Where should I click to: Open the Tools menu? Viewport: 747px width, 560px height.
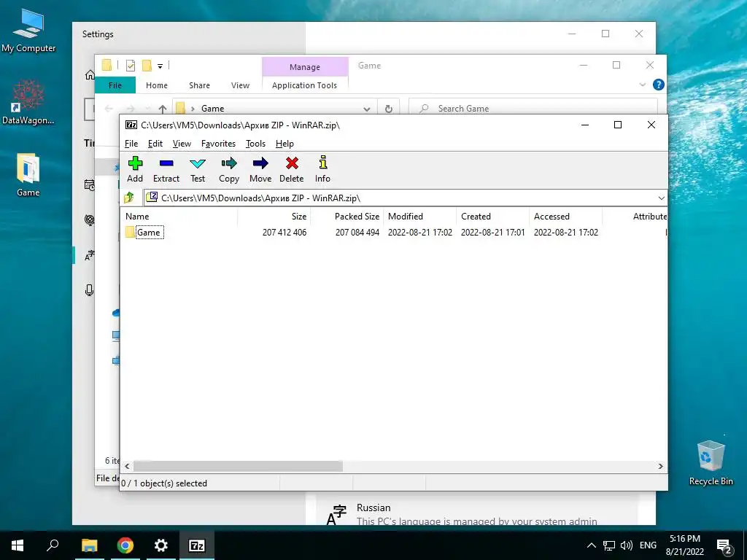pos(255,144)
